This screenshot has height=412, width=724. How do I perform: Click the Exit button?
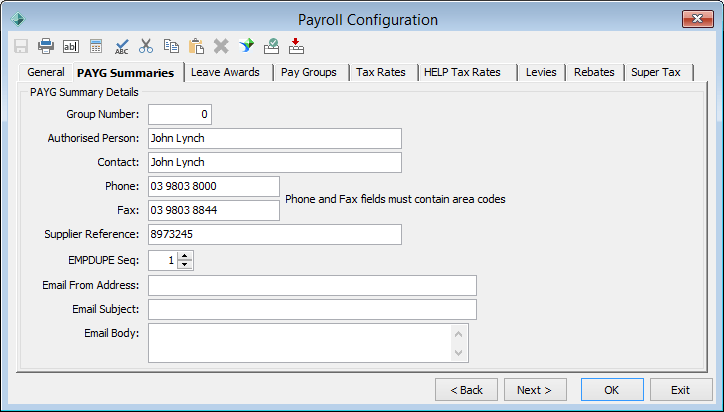[x=681, y=390]
